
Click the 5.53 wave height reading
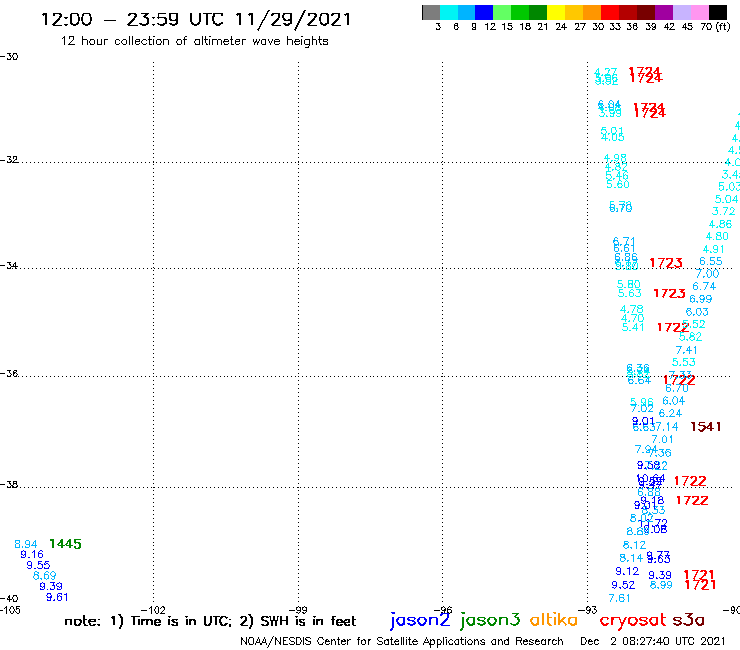coord(684,362)
